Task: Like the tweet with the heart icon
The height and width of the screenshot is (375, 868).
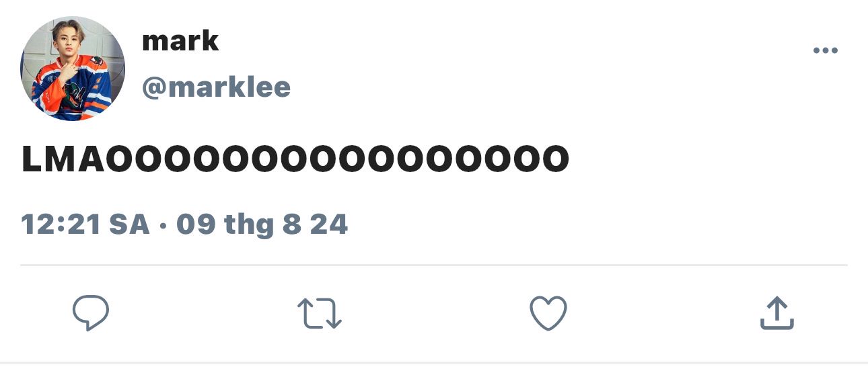Action: pyautogui.click(x=548, y=314)
